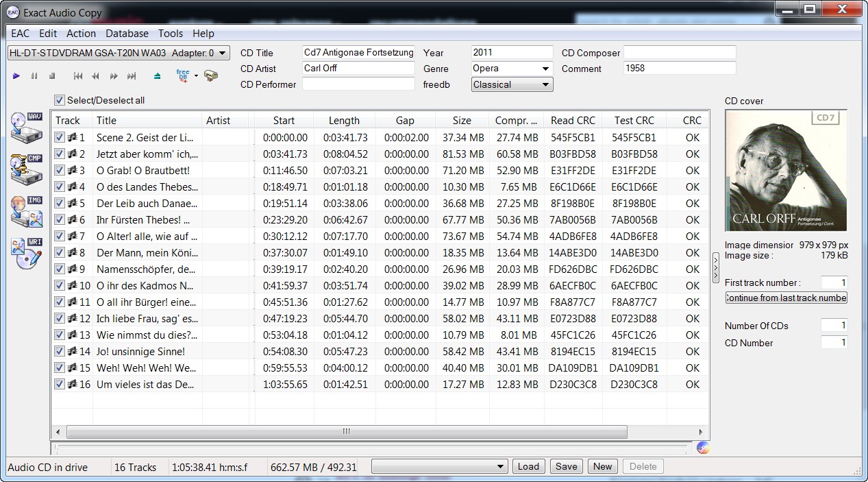868x482 pixels.
Task: Click the freedb metadata lookup icon
Action: click(x=183, y=75)
